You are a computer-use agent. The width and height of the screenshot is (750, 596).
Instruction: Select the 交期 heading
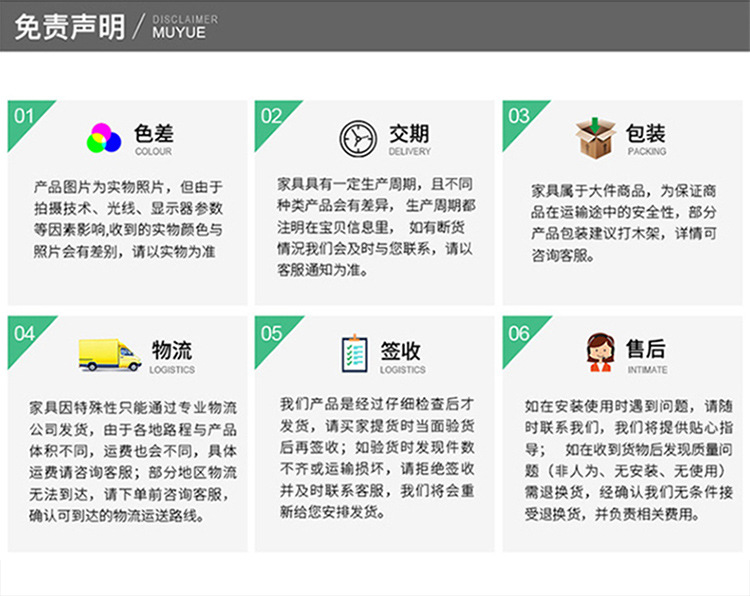tap(409, 133)
